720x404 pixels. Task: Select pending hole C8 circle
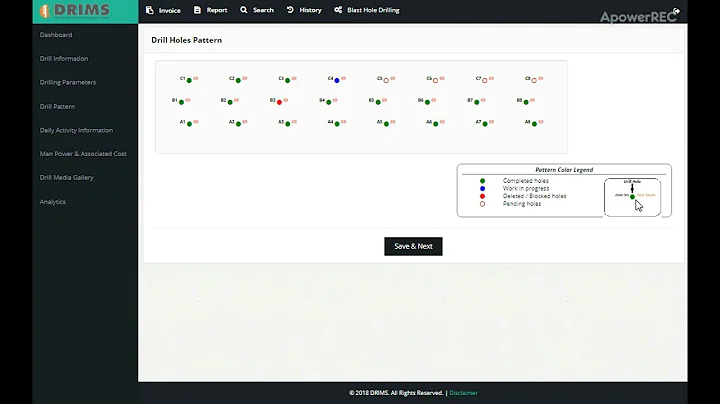[x=534, y=80]
